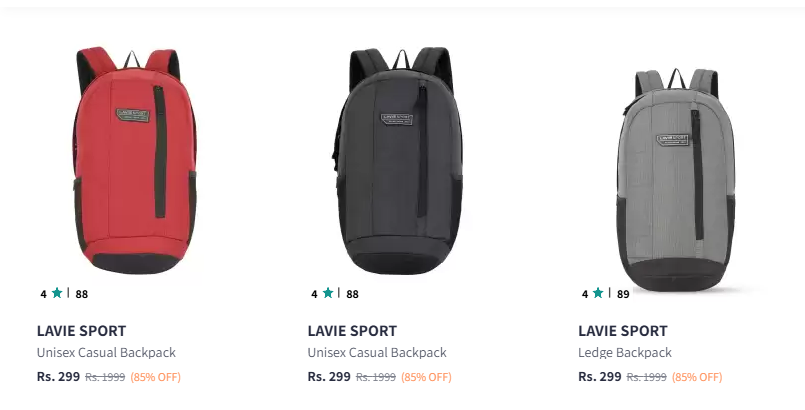Select the 89 ratings count under grey backpack
Screen dimensions: 805x410
(x=623, y=294)
